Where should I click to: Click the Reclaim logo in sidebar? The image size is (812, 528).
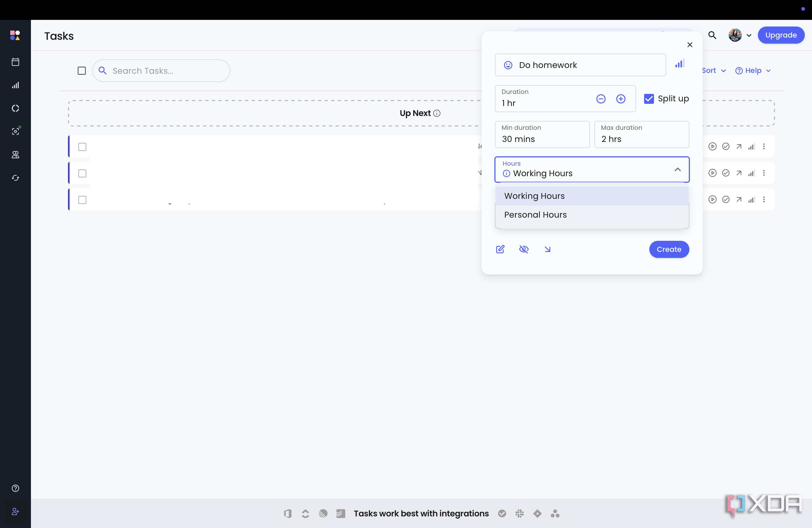click(15, 35)
